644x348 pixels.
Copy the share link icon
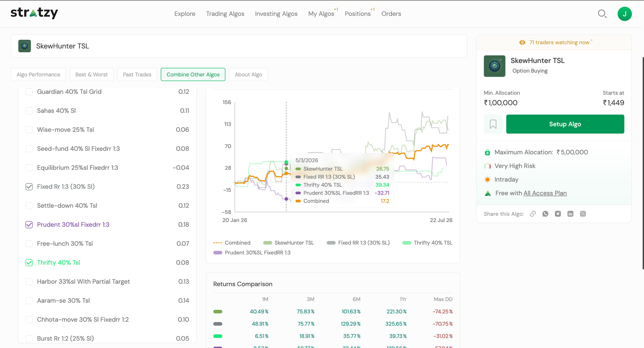(x=533, y=214)
